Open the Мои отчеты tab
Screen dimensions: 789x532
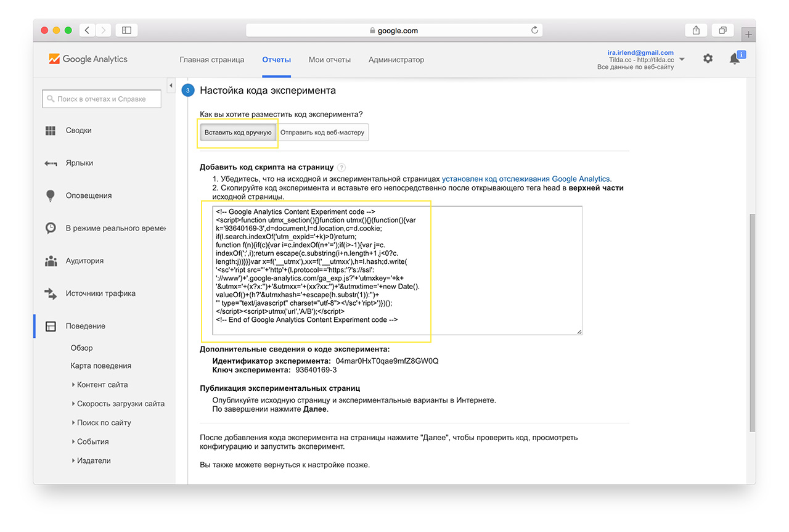coord(330,60)
